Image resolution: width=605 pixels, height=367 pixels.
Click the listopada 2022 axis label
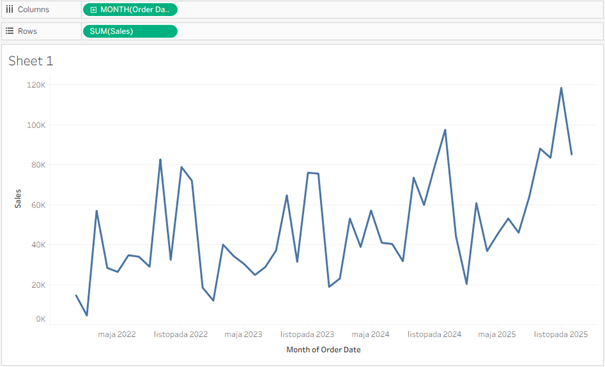tap(181, 334)
